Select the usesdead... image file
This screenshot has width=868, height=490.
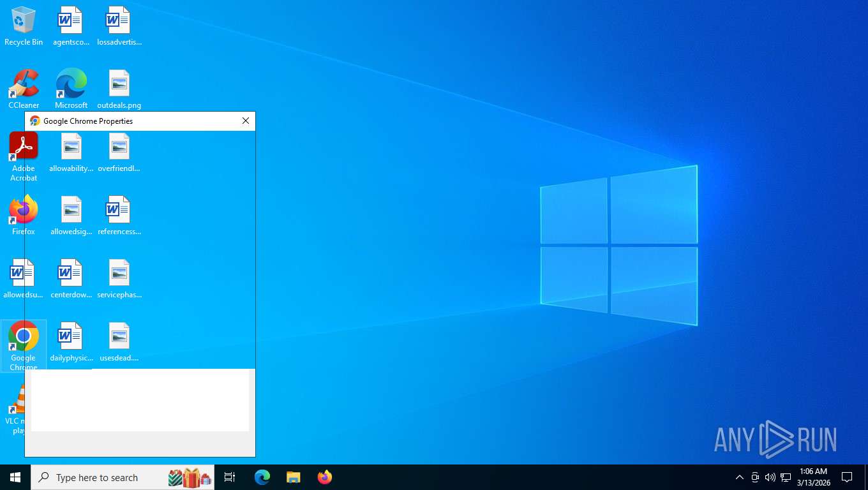(119, 342)
